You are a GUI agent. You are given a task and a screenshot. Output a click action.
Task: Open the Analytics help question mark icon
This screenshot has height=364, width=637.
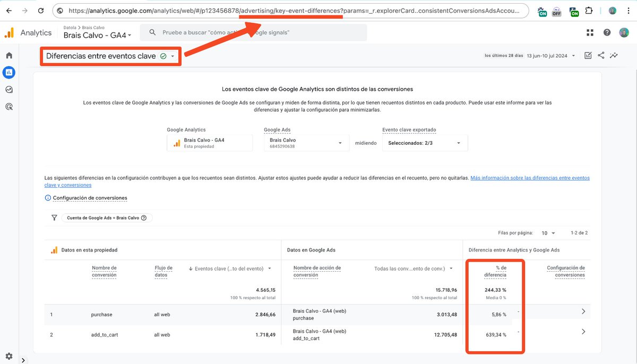click(x=607, y=32)
